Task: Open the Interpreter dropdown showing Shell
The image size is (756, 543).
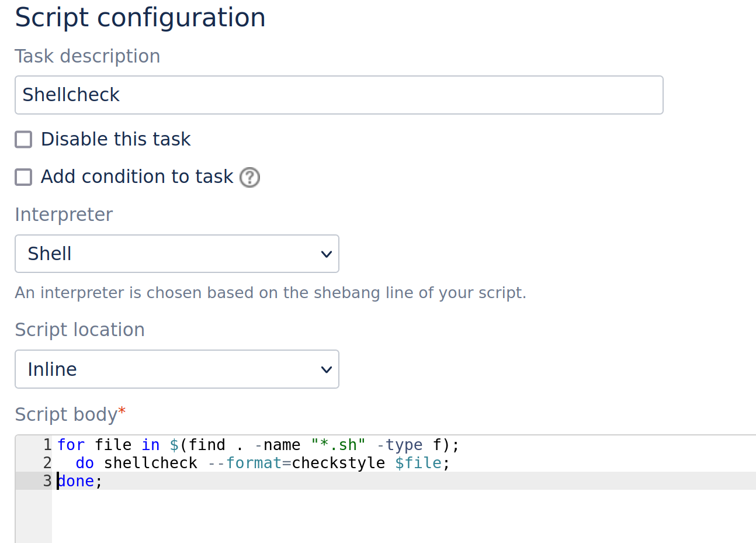Action: coord(176,254)
